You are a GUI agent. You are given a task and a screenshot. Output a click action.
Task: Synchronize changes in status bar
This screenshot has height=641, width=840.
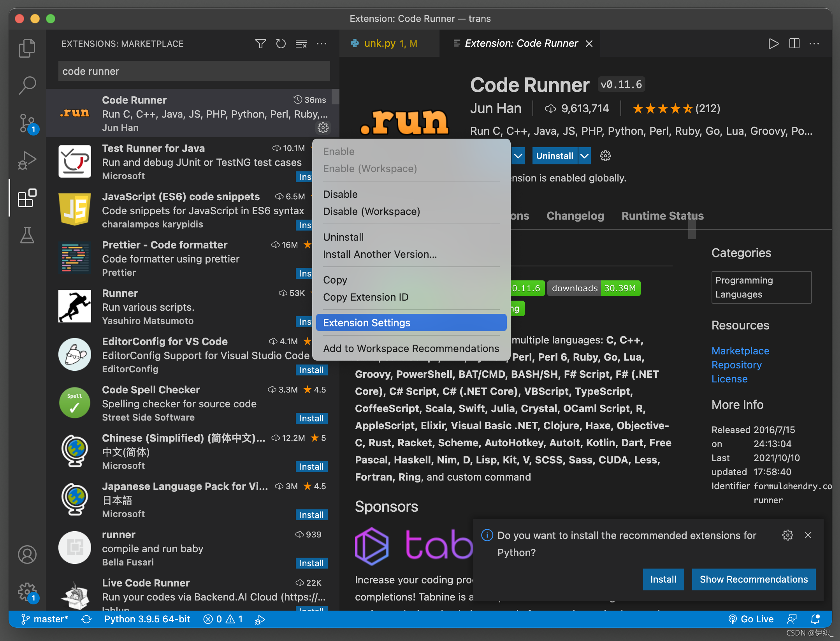[x=86, y=619]
